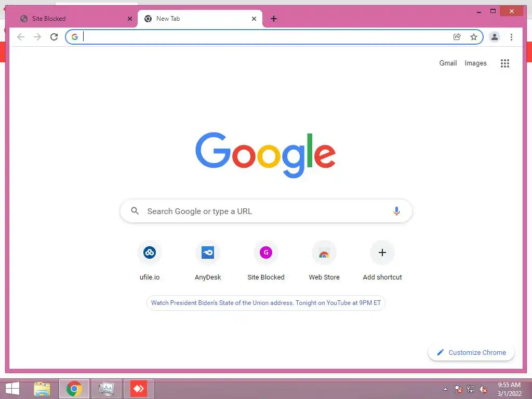532x399 pixels.
Task: Open the Google apps grid
Action: (505, 63)
